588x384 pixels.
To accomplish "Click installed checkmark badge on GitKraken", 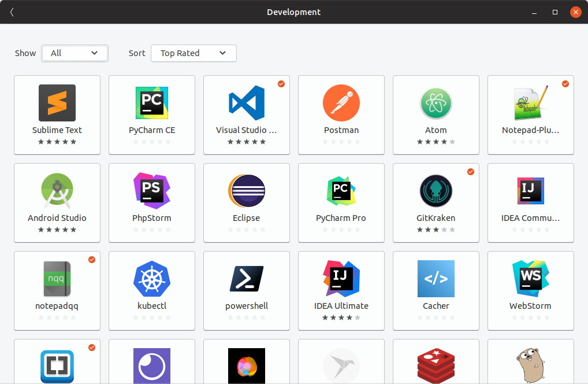I will [x=471, y=172].
